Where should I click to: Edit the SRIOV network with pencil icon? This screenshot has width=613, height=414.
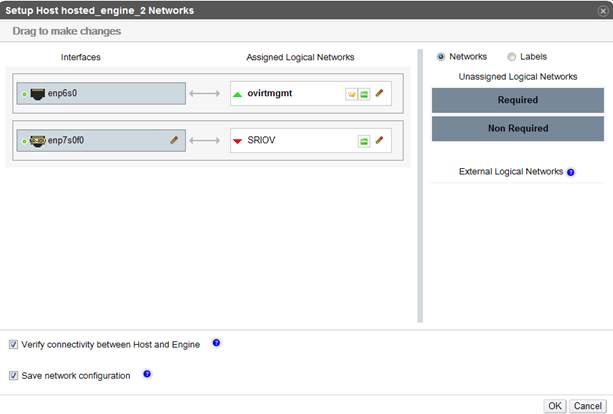click(380, 141)
